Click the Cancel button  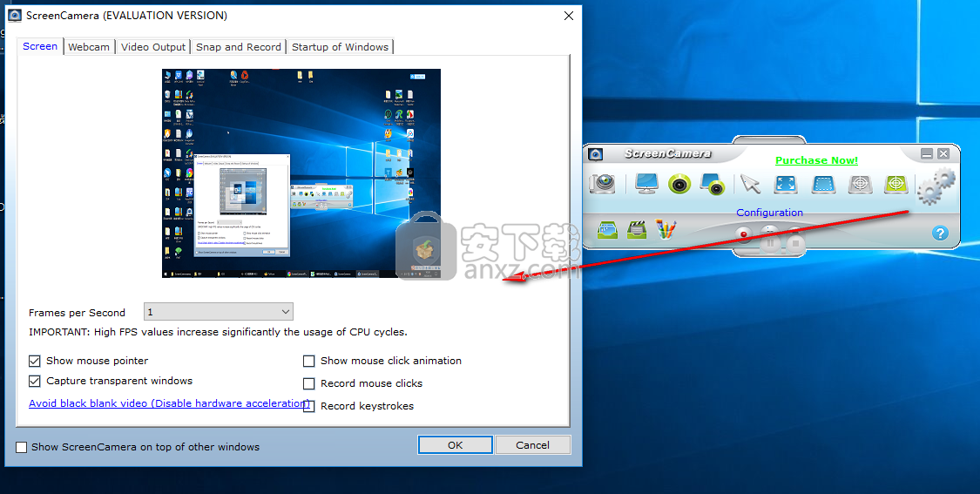click(x=532, y=445)
